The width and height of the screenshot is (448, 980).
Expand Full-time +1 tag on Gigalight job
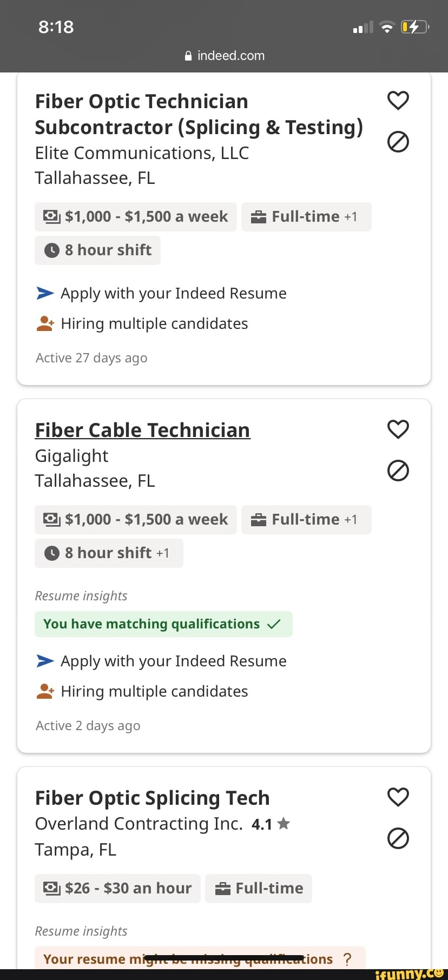pyautogui.click(x=306, y=520)
